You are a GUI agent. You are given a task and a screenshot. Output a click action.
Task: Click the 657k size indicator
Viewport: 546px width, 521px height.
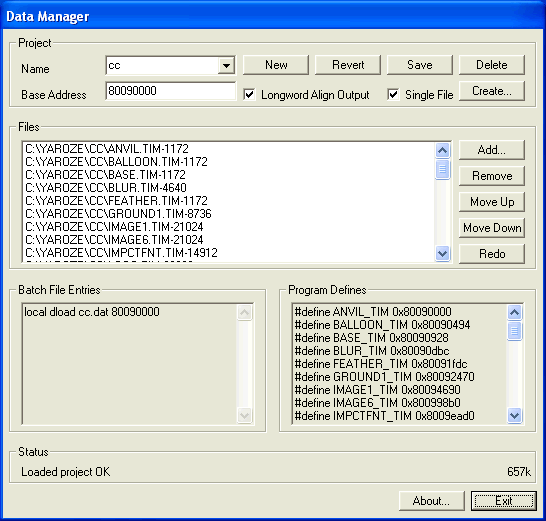[519, 472]
